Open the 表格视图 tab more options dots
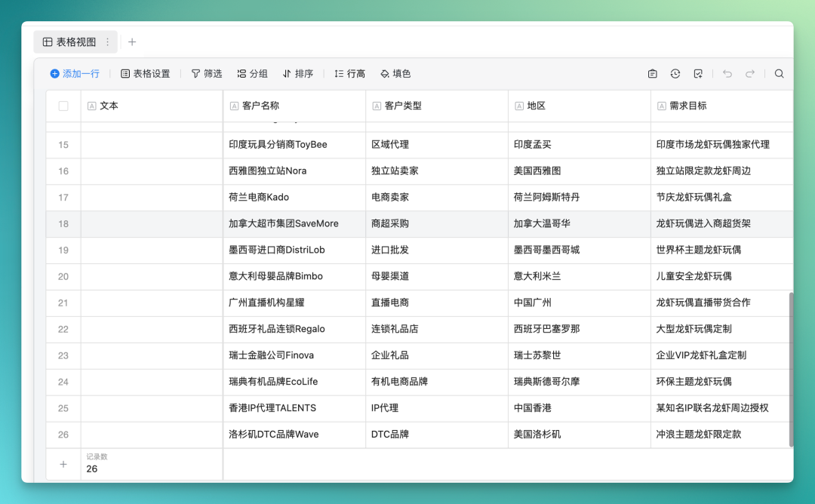 (x=108, y=42)
